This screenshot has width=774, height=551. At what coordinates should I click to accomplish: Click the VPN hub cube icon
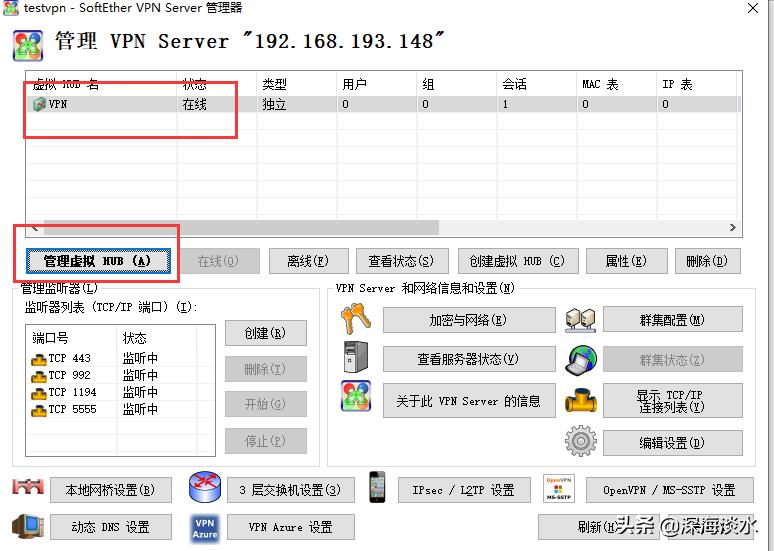click(x=39, y=104)
